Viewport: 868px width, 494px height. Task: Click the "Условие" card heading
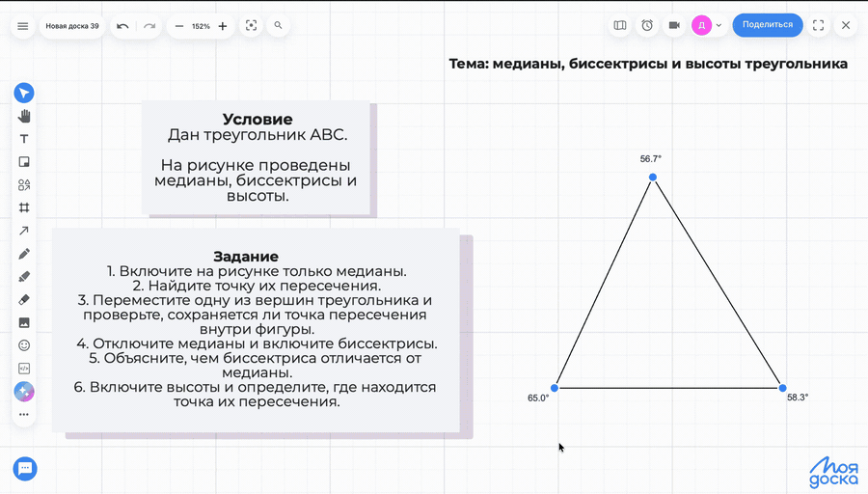258,119
